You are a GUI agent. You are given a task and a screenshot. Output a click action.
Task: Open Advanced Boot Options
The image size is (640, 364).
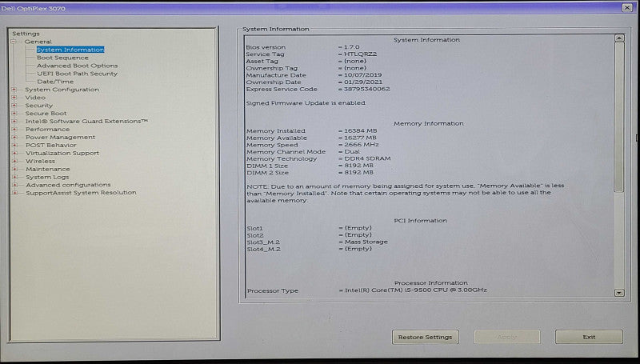click(x=77, y=66)
